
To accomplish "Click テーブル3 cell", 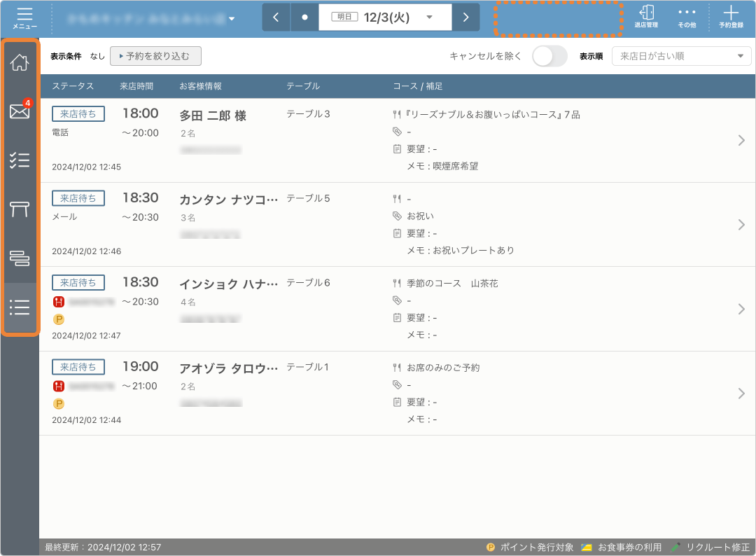I will 308,114.
